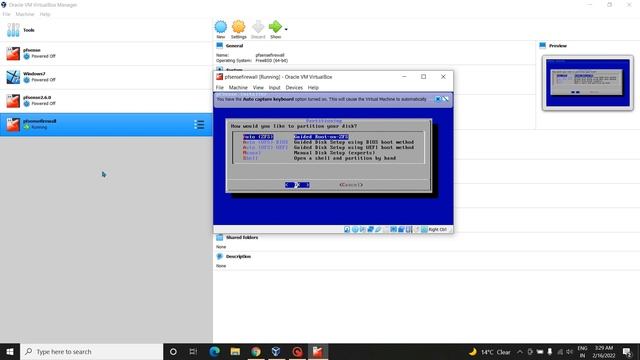Click the New machine toolbar icon
The height and width of the screenshot is (360, 640).
221,27
